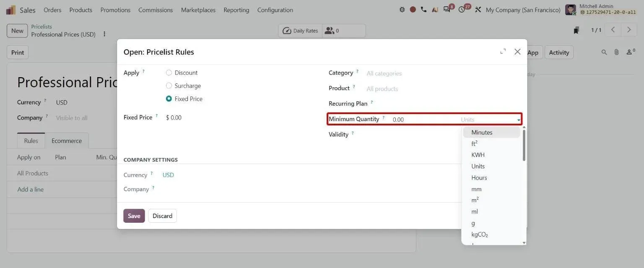Screen dimensions: 644x268
Task: Click Mitchell Admin avatar picture
Action: pos(571,10)
